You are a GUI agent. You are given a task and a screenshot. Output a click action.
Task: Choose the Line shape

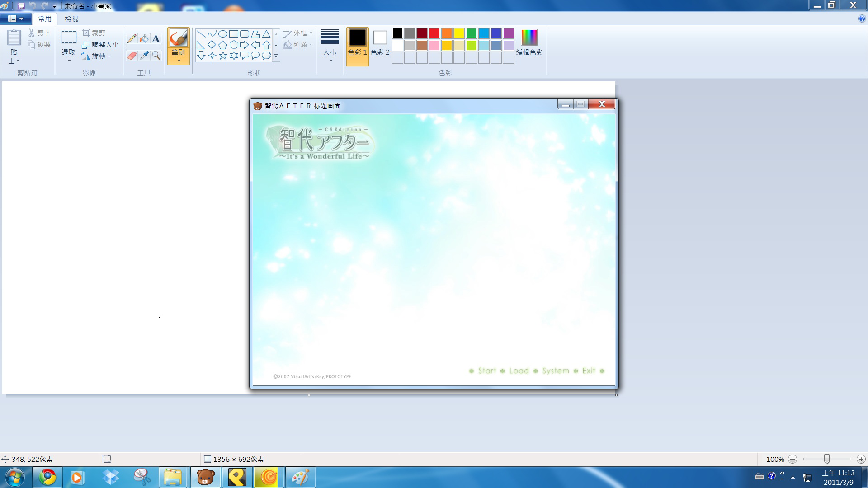(201, 34)
